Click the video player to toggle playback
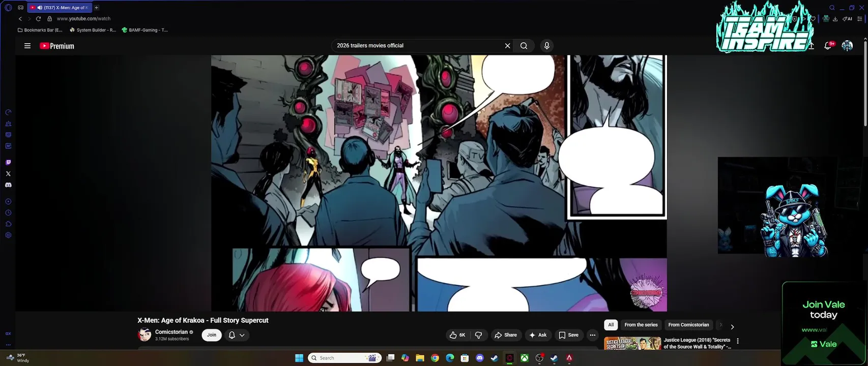This screenshot has width=868, height=366. 439,183
